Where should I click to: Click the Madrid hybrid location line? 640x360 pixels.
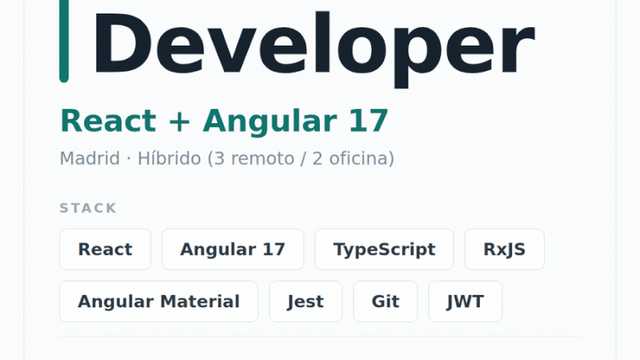tap(227, 158)
